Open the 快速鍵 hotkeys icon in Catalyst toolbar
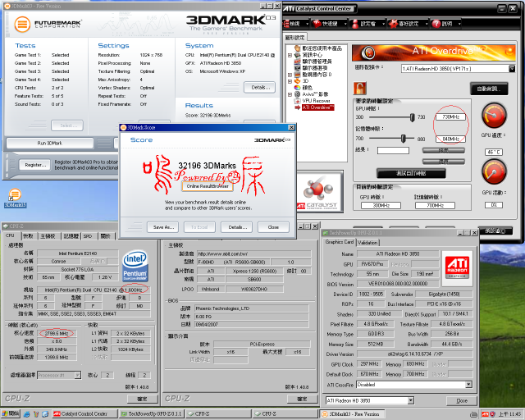The height and width of the screenshot is (420, 525). [317, 24]
